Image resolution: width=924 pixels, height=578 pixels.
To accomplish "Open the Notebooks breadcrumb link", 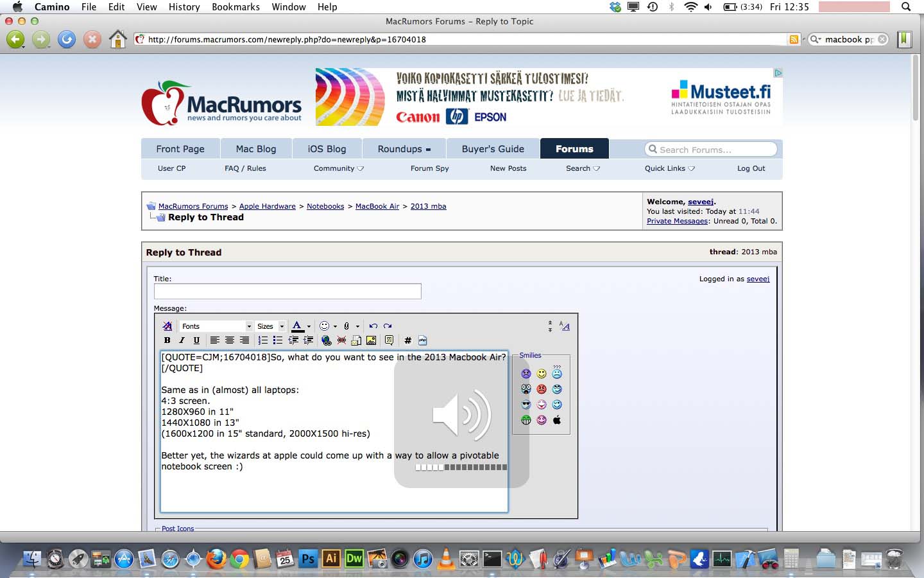I will click(325, 206).
